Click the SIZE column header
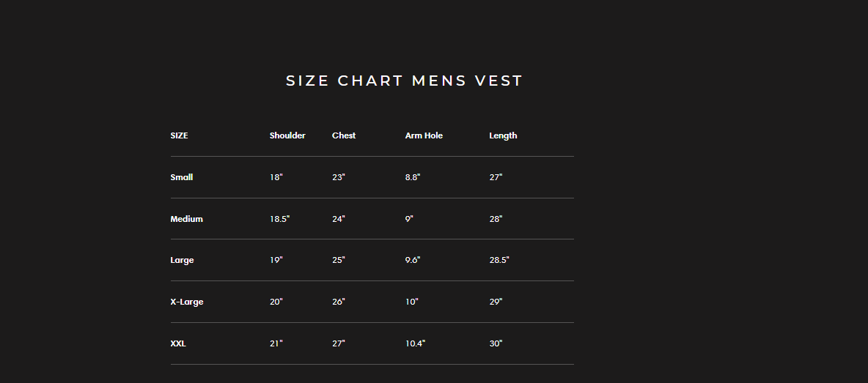 (179, 135)
